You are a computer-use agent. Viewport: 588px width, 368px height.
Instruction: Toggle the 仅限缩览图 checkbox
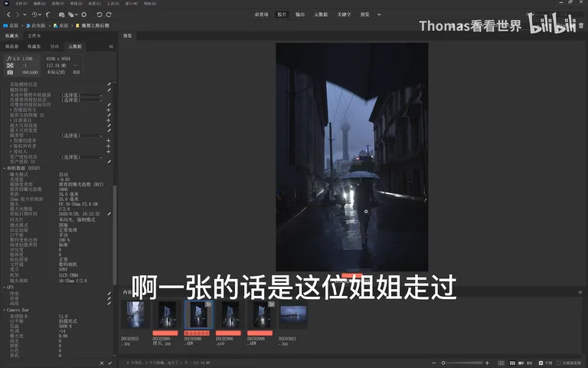coord(559,363)
